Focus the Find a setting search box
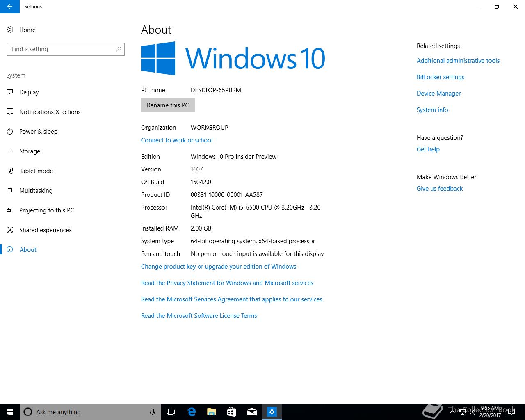The width and height of the screenshot is (525, 420). coord(66,49)
